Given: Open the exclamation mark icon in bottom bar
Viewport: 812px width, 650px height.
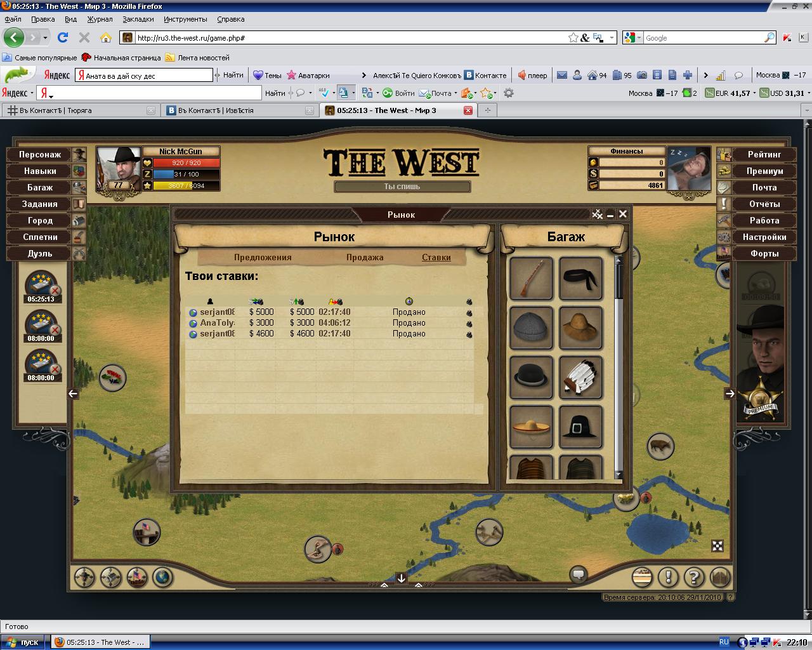Looking at the screenshot, I should tap(668, 578).
